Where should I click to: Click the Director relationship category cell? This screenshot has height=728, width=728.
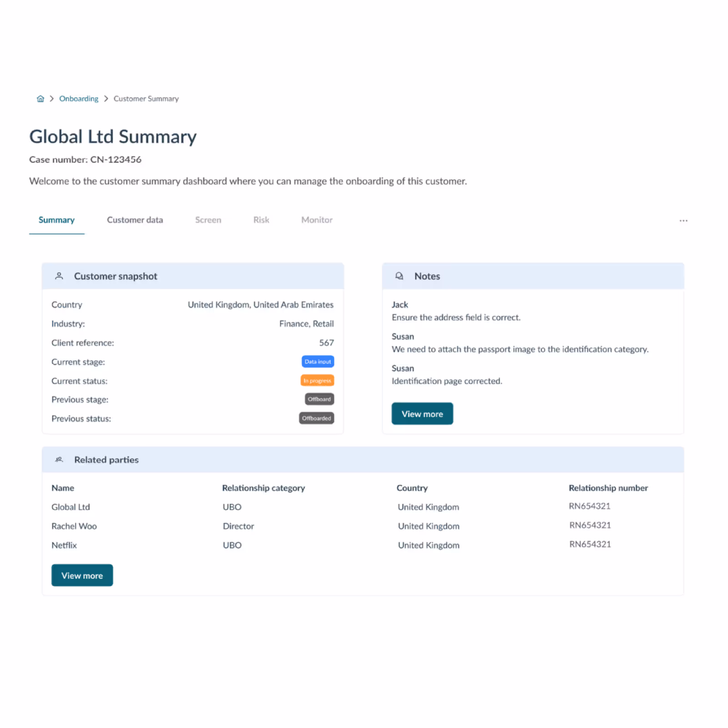click(x=238, y=526)
